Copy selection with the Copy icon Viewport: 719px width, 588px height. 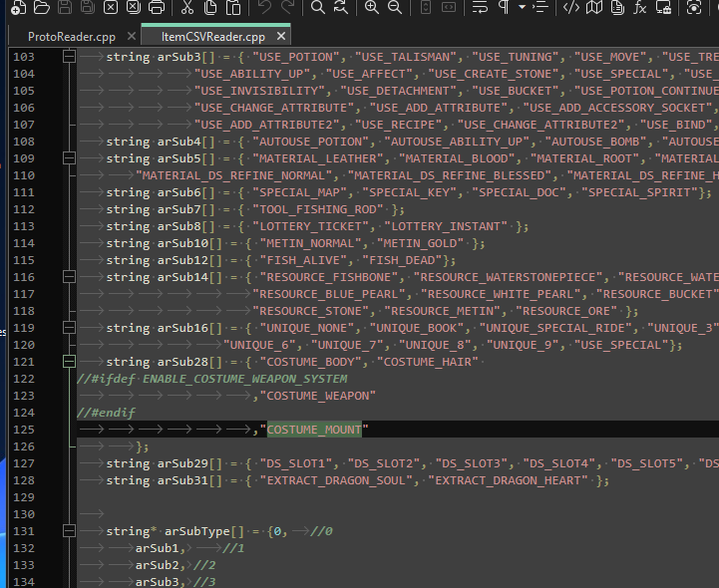(x=210, y=7)
